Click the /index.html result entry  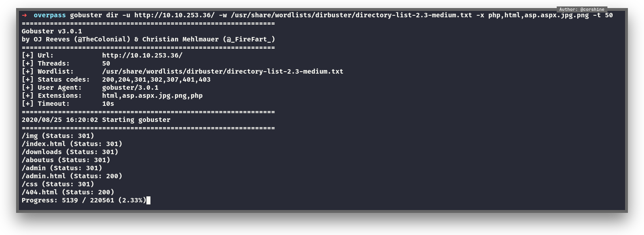tap(72, 144)
